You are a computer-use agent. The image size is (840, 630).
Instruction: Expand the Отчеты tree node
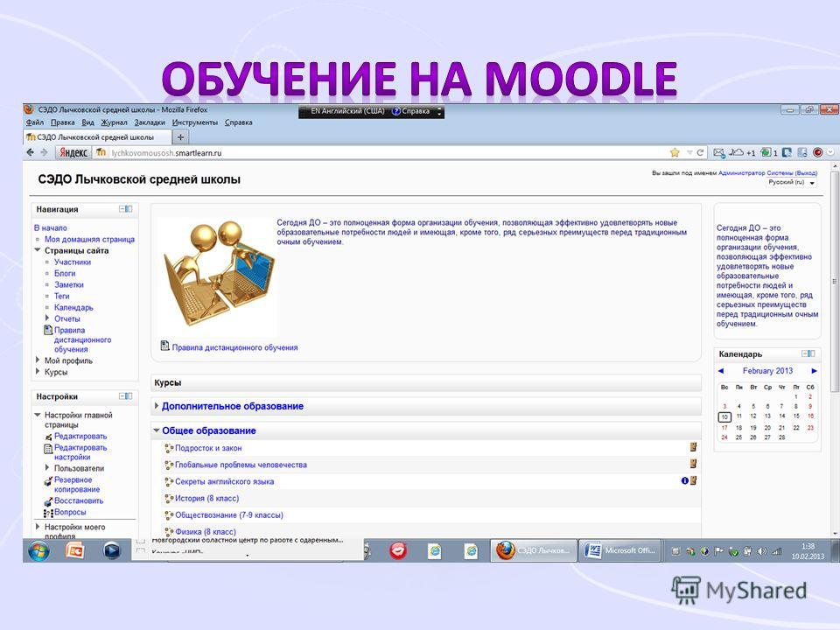click(x=47, y=318)
